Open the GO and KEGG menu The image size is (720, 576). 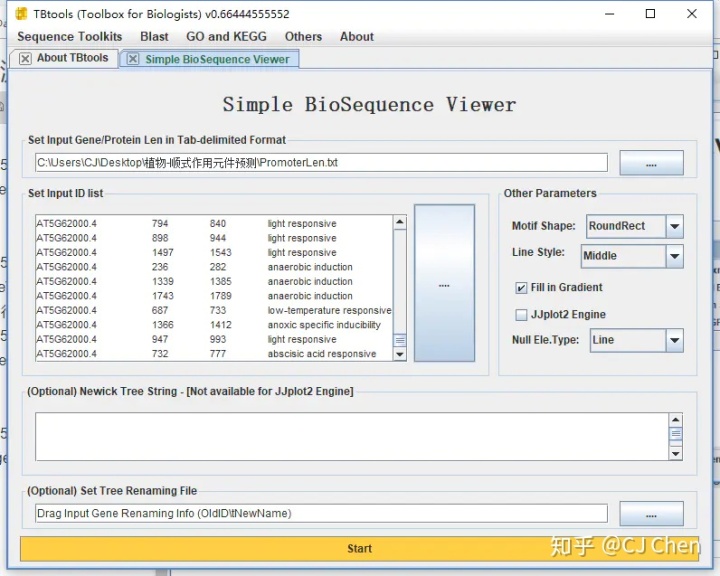[226, 36]
